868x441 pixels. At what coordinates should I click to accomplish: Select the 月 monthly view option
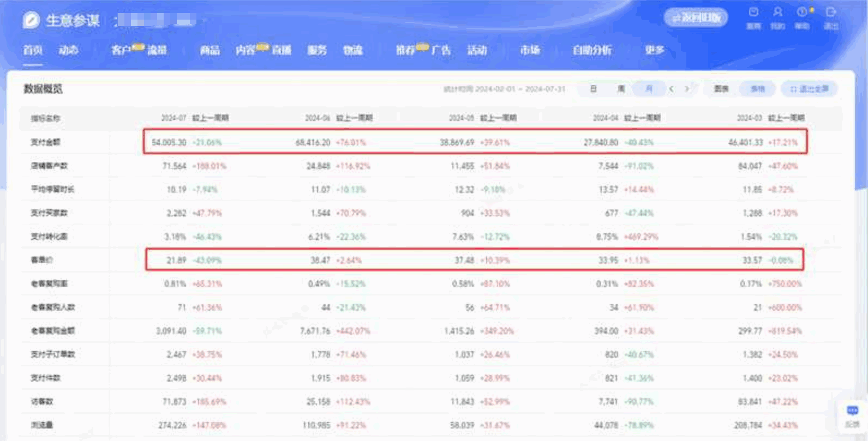[x=649, y=89]
